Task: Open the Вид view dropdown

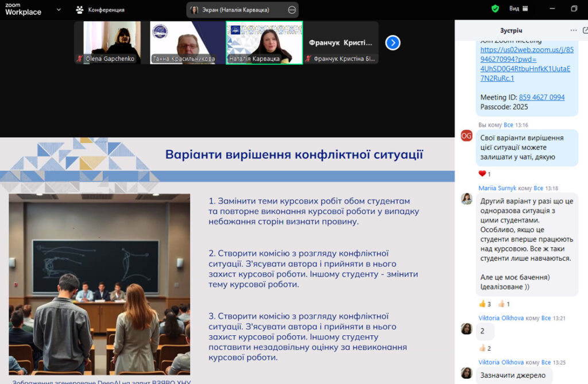Action: tap(519, 9)
